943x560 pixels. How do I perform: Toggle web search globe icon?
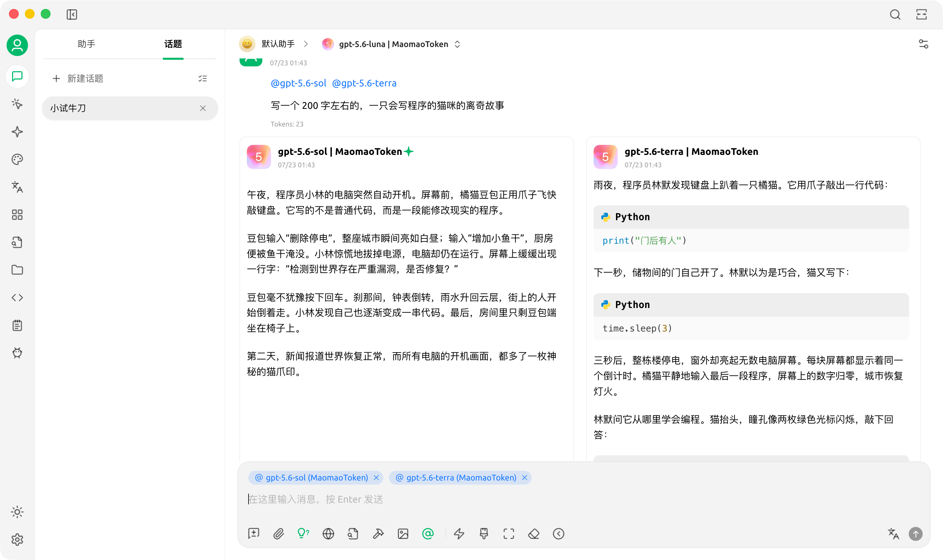(x=328, y=534)
